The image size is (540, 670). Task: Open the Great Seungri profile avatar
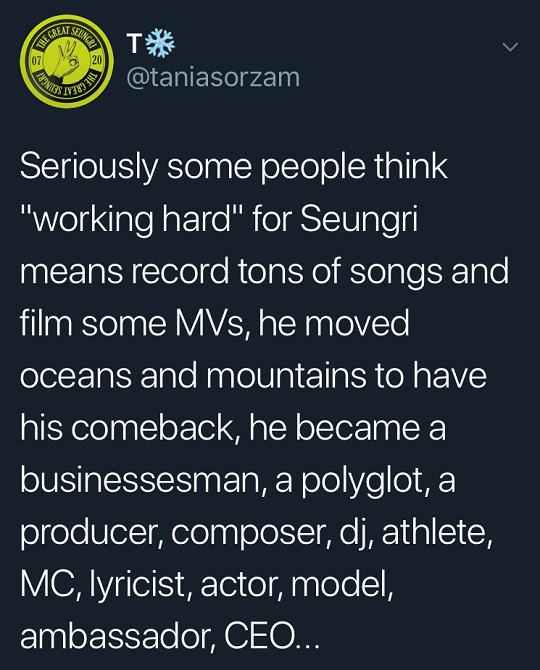click(x=66, y=61)
